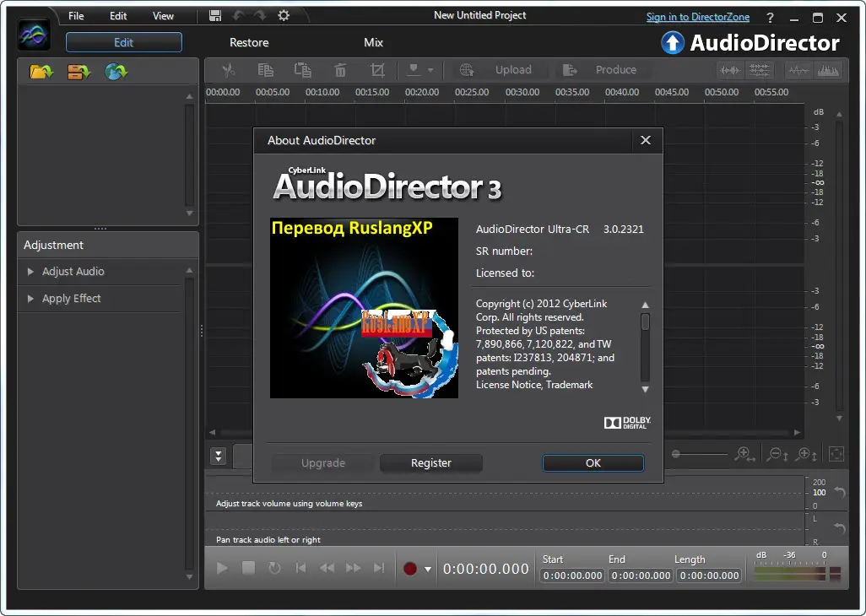This screenshot has width=866, height=616.
Task: Toggle the spectrum histogram display icon
Action: coord(828,70)
